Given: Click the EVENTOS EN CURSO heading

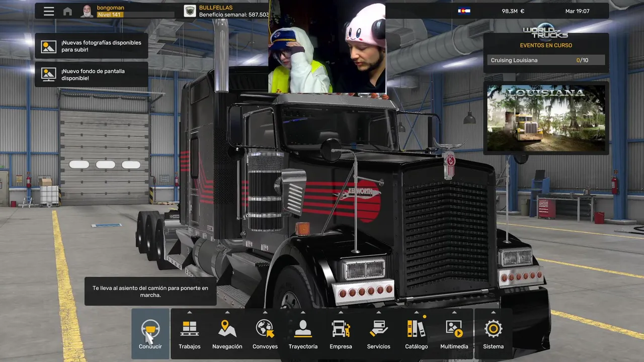Looking at the screenshot, I should click(x=546, y=45).
